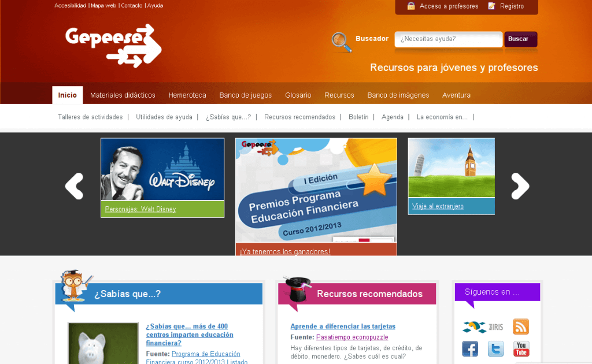Screen dimensions: 592x364
Task: Open Talleres de actividades submenu link
Action: click(90, 117)
